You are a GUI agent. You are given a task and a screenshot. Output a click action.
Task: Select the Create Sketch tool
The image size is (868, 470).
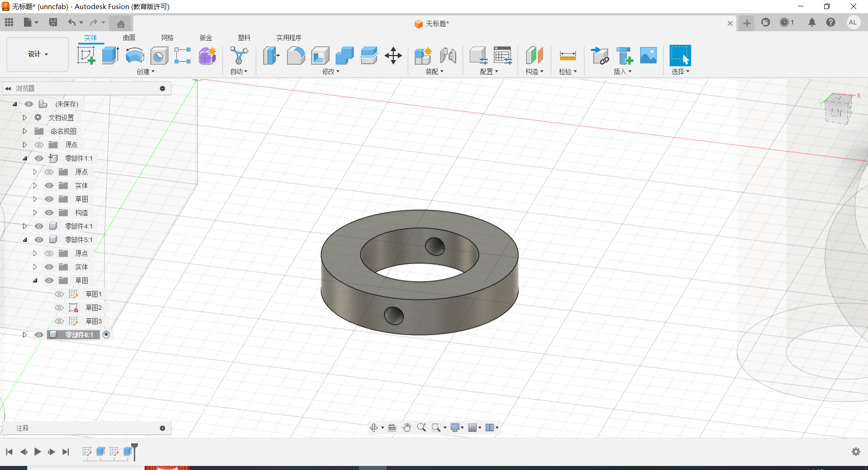pyautogui.click(x=86, y=56)
